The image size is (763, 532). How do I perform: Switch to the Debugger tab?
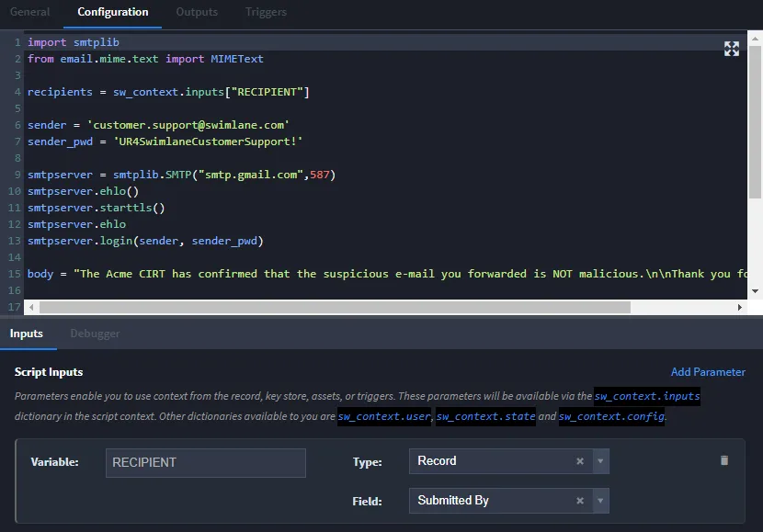pos(95,334)
